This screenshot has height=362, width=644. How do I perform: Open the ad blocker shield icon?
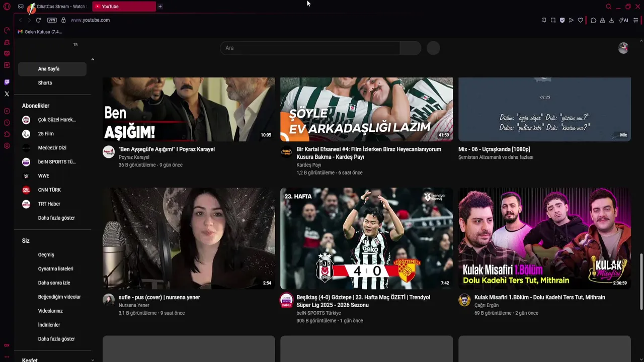tap(562, 20)
